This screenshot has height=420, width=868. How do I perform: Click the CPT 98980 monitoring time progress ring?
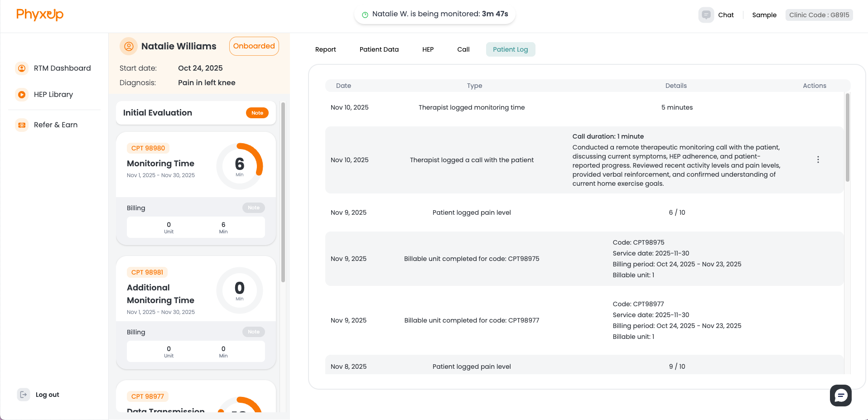[240, 165]
